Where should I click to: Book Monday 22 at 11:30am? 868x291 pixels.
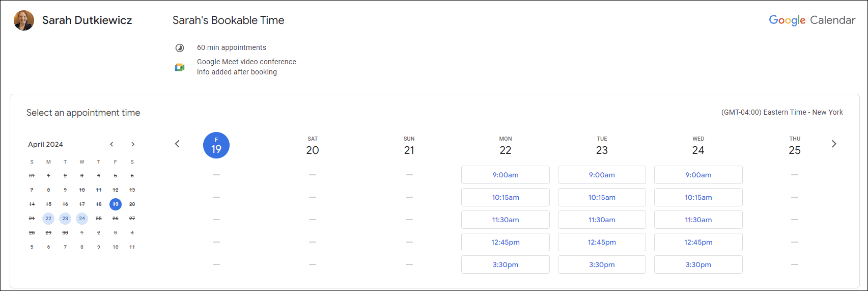click(506, 220)
